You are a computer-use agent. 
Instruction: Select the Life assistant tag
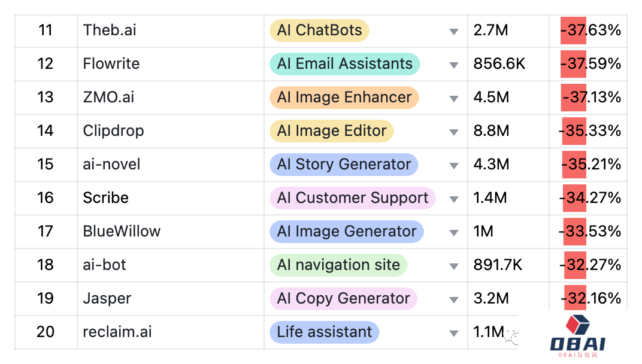(x=325, y=332)
